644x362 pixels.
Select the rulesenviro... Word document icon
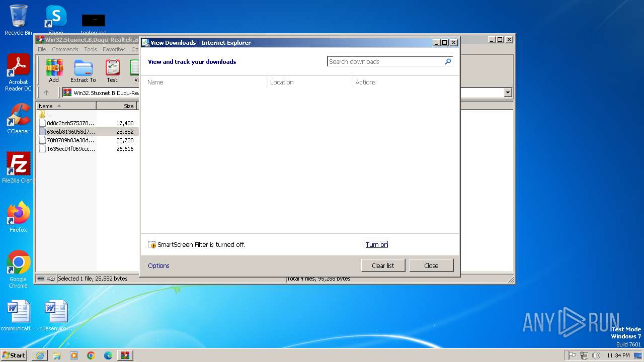56,316
